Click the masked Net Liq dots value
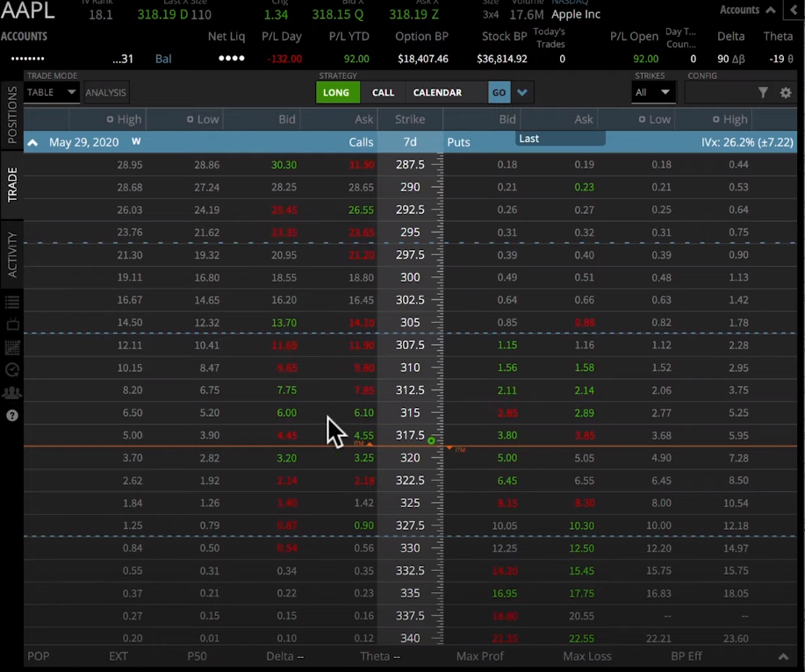 click(232, 59)
